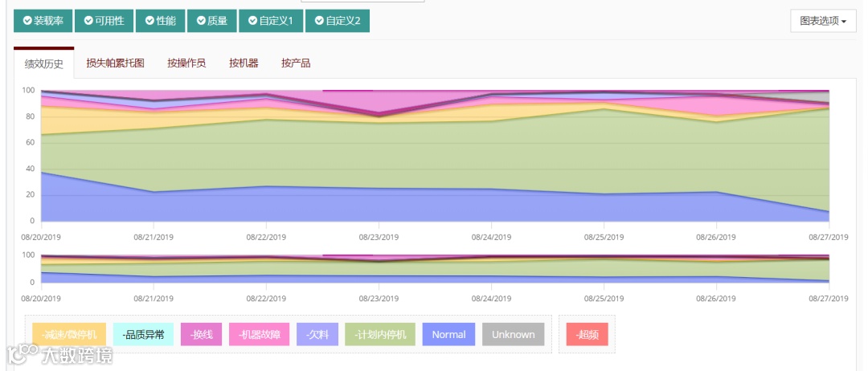This screenshot has width=868, height=371.
Task: Toggle the -品质异常 legend item
Action: pos(143,335)
